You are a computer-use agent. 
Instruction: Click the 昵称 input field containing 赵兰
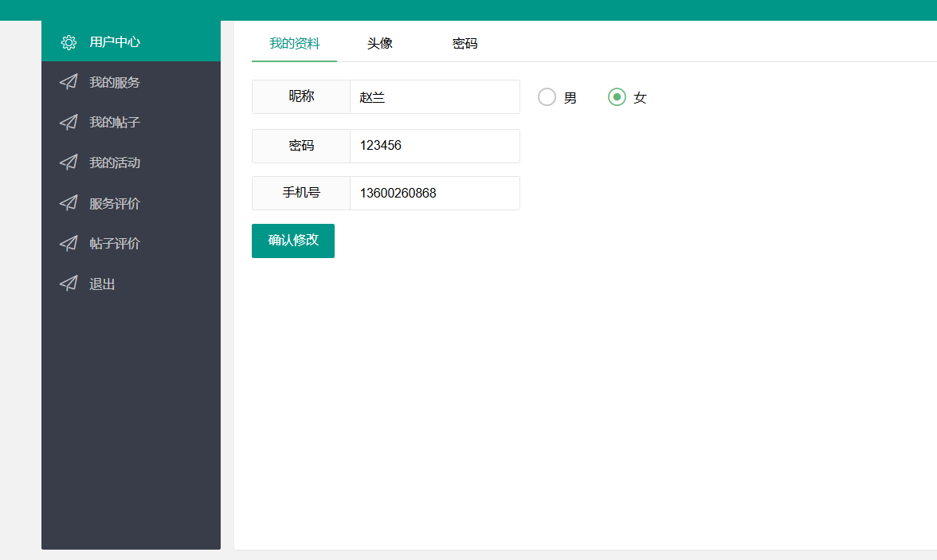click(x=434, y=97)
